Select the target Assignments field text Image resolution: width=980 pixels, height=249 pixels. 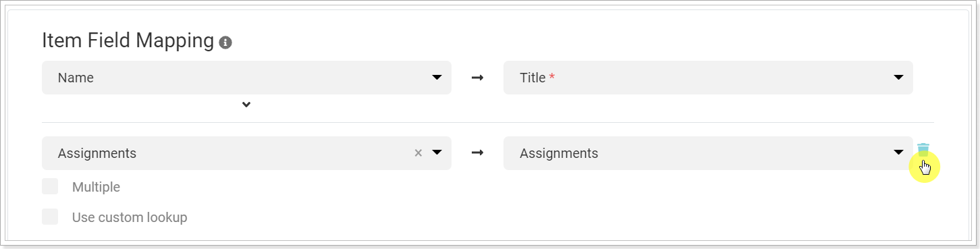(559, 153)
